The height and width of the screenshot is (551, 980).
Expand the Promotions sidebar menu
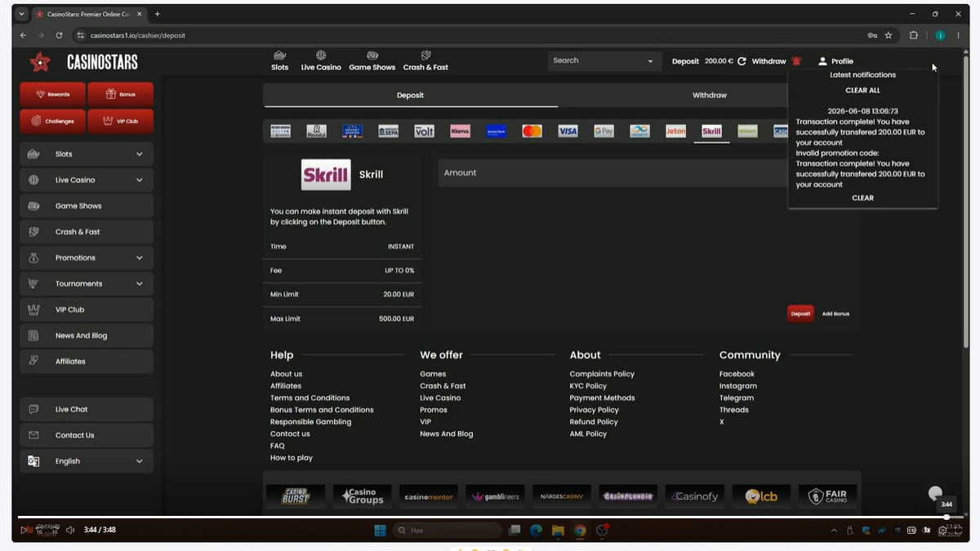pos(140,258)
